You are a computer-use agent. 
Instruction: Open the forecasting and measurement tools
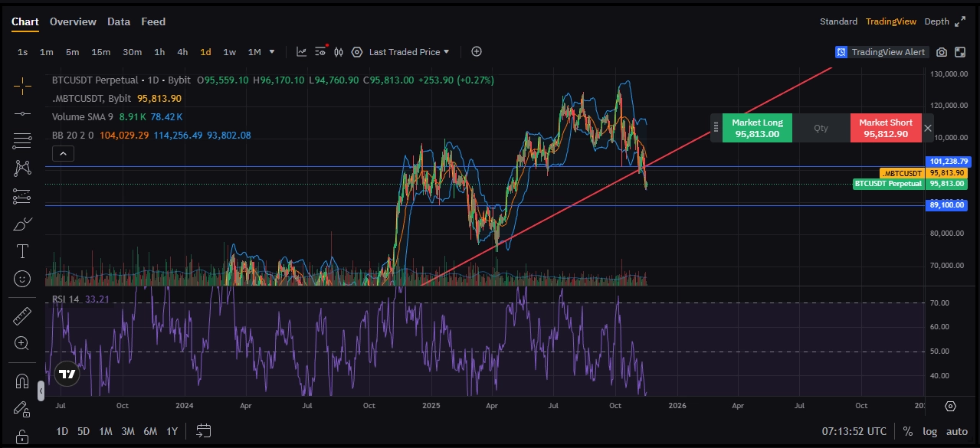(22, 196)
